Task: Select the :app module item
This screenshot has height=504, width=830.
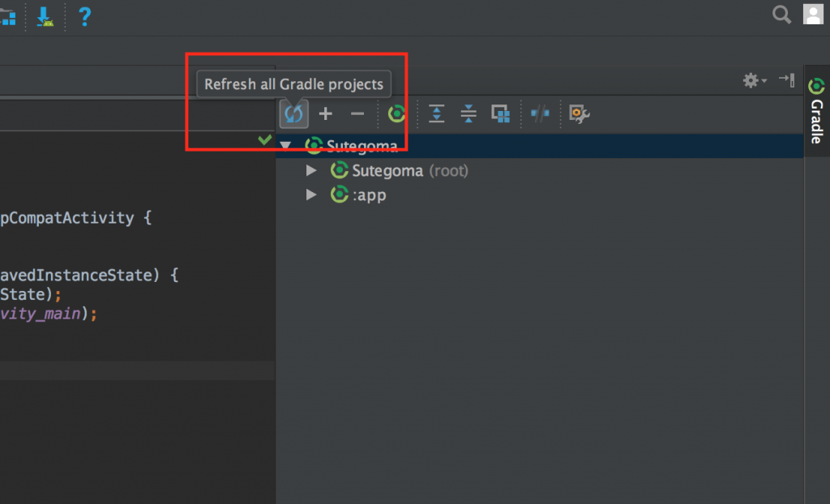Action: pyautogui.click(x=369, y=195)
